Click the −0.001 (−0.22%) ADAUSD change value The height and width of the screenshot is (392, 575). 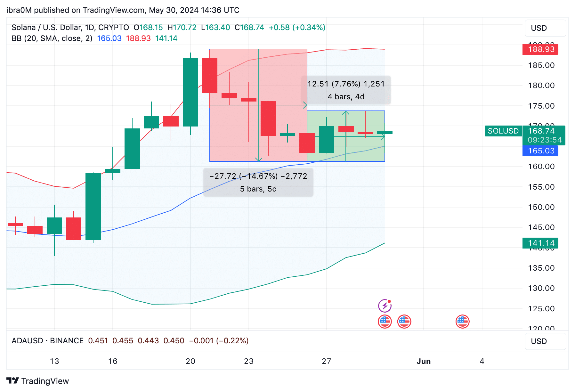(219, 340)
